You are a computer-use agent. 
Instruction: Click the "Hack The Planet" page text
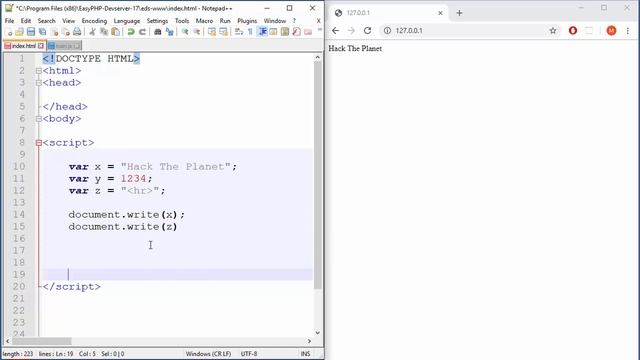(x=355, y=49)
